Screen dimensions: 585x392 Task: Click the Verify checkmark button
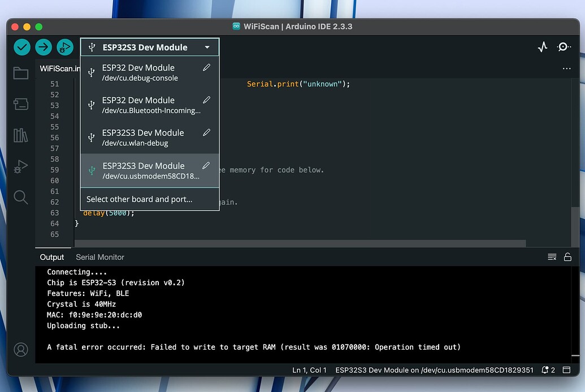[x=22, y=47]
